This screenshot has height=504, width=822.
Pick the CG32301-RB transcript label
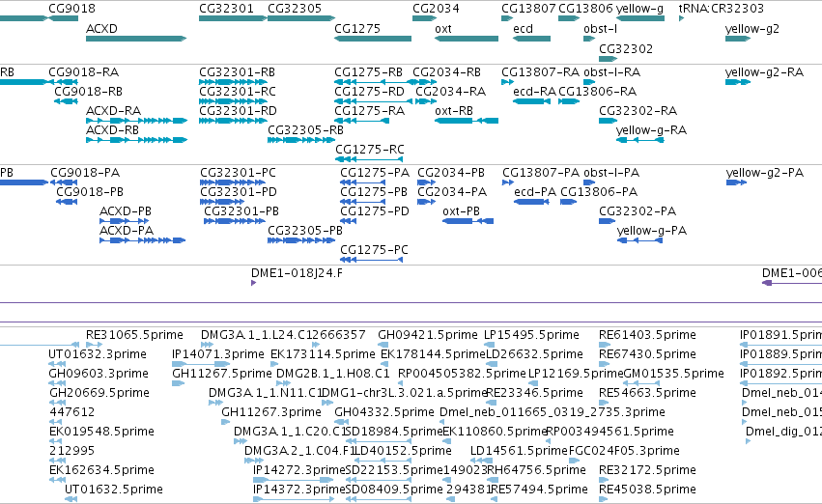(237, 72)
